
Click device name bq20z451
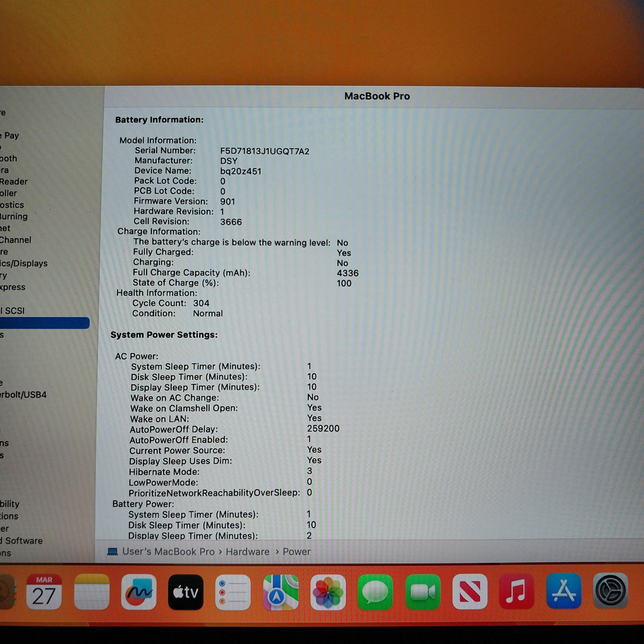[240, 172]
